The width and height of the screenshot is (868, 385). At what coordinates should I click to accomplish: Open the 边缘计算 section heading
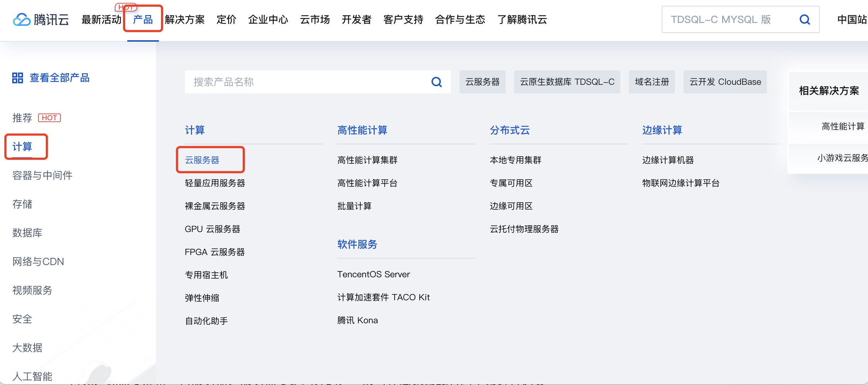pyautogui.click(x=662, y=130)
